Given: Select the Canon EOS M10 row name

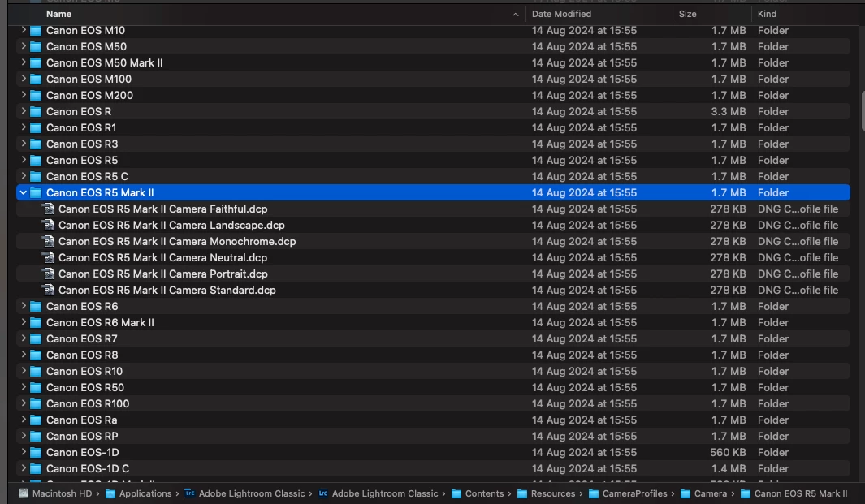Looking at the screenshot, I should point(85,30).
